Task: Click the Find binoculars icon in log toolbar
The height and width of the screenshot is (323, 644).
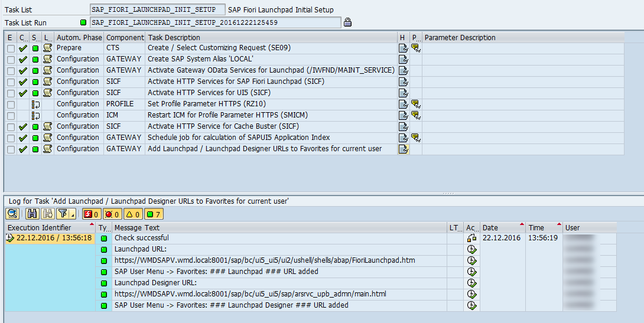Action: [x=32, y=214]
